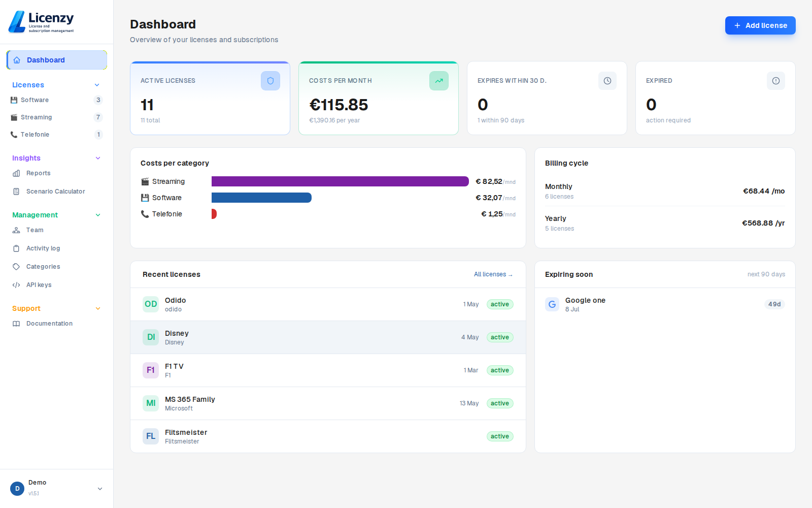Click the Software floppy disk sidebar icon

tap(14, 100)
